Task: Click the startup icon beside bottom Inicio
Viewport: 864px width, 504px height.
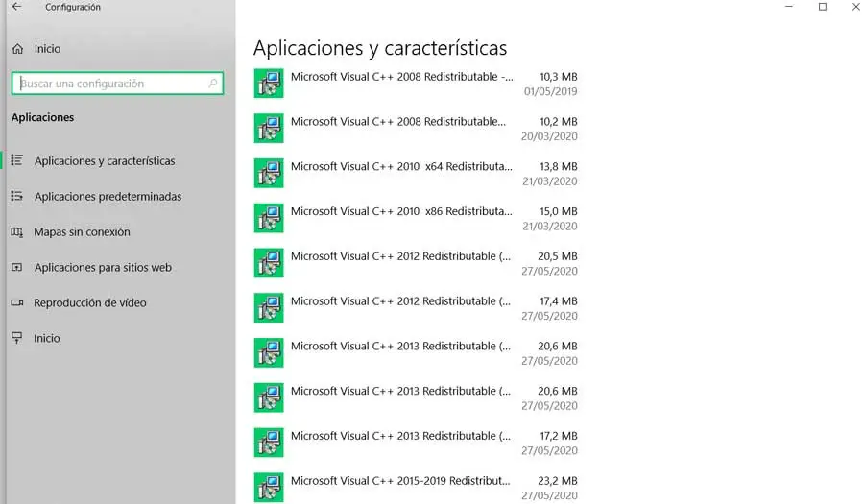Action: pyautogui.click(x=17, y=338)
